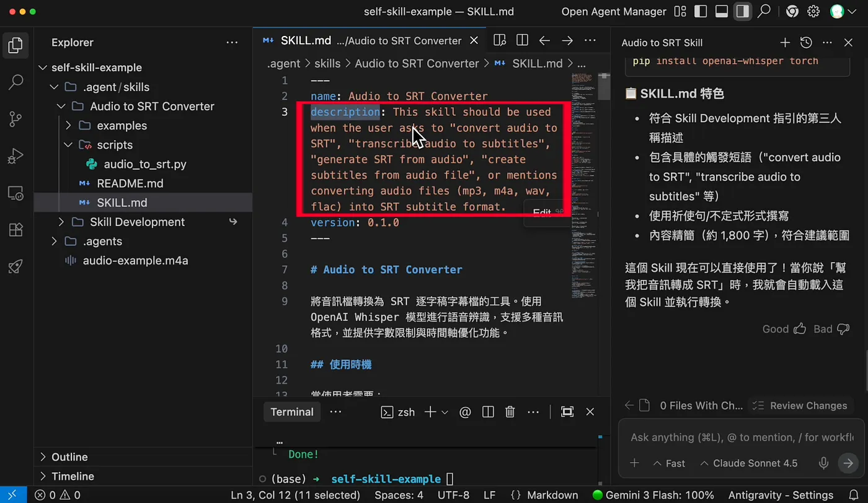Viewport: 868px width, 503px height.
Task: Click the microphone icon in chat input
Action: tap(824, 463)
